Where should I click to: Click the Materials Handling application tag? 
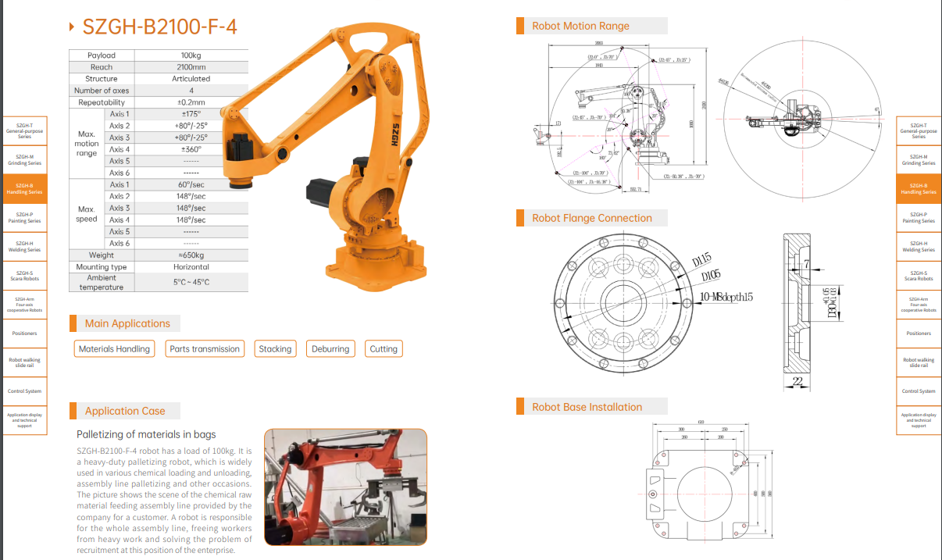point(114,349)
